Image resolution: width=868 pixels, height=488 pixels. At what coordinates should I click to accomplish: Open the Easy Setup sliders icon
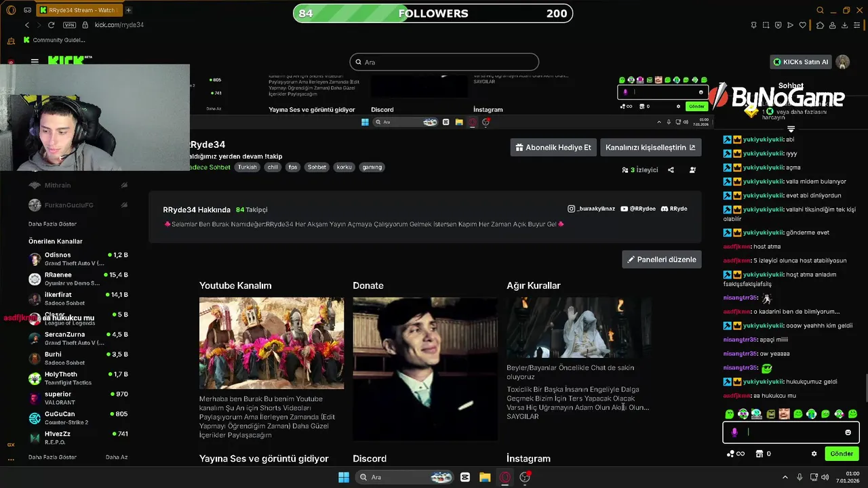point(858,25)
